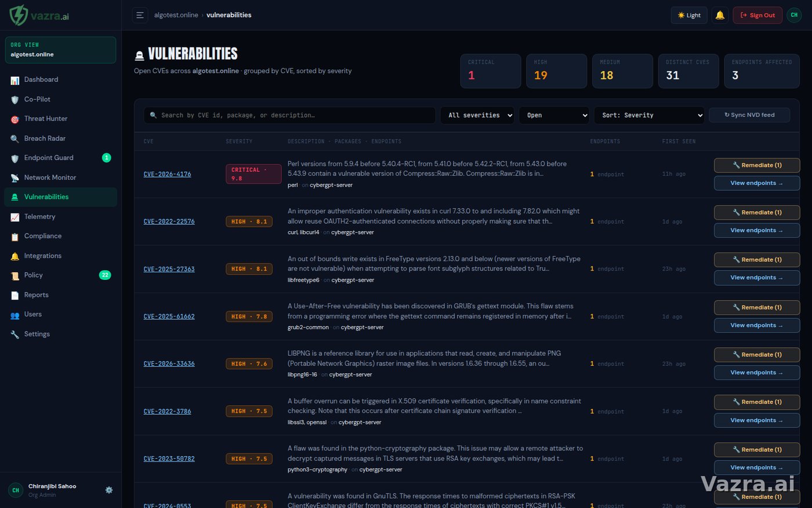Image resolution: width=812 pixels, height=508 pixels.
Task: Click Remediate for CVE-2026-4176
Action: pos(757,165)
